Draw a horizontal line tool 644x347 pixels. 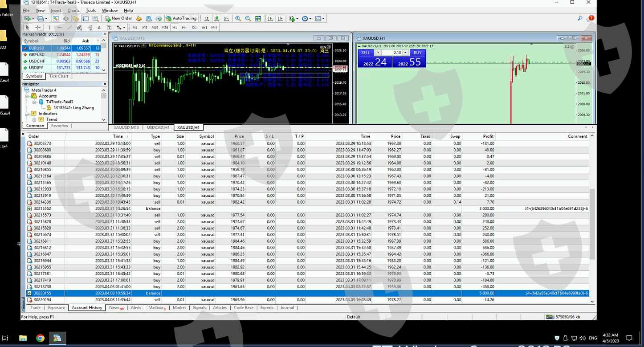pos(59,28)
